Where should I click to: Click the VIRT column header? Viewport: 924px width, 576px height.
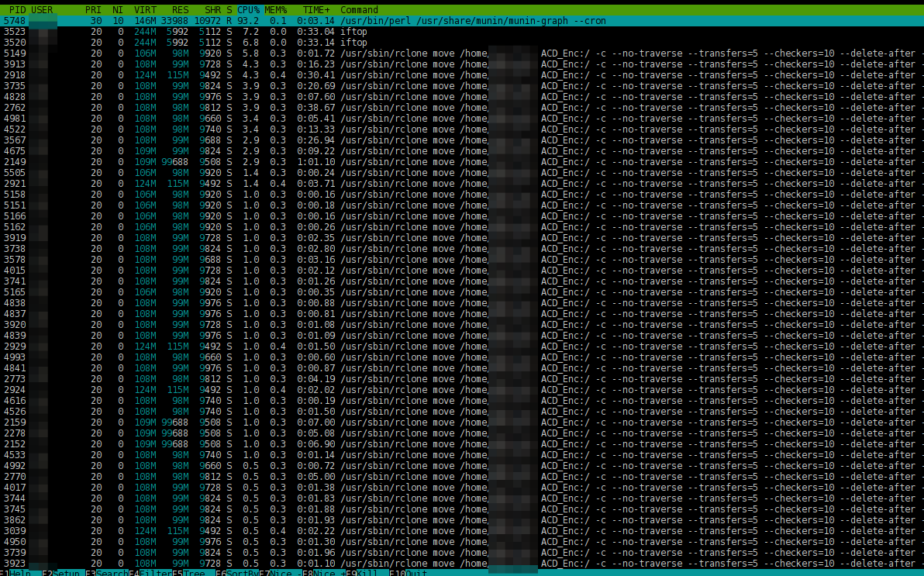click(x=145, y=10)
